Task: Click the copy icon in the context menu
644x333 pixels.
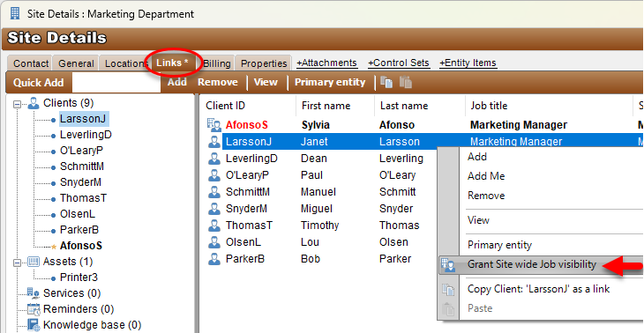Action: (x=448, y=290)
